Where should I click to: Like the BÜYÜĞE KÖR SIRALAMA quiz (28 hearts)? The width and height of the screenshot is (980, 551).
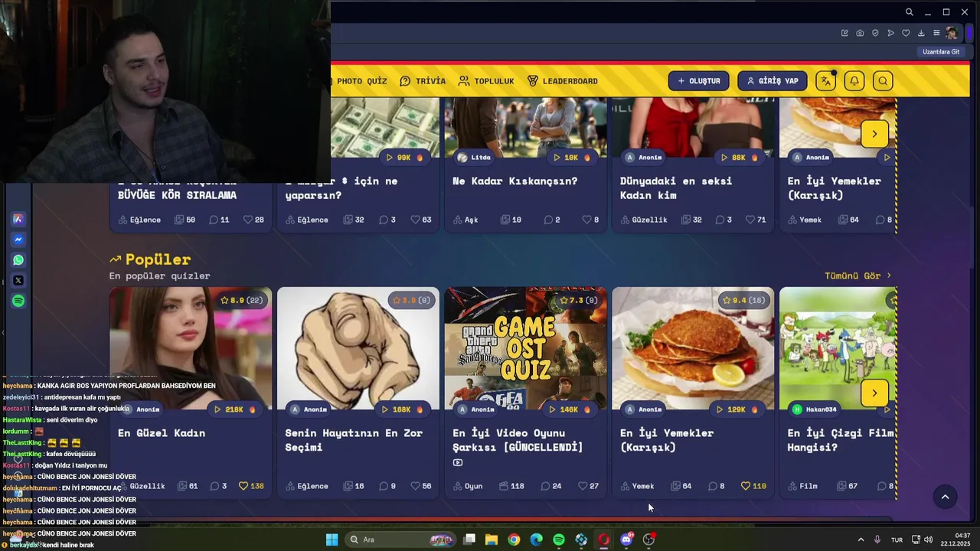(247, 220)
